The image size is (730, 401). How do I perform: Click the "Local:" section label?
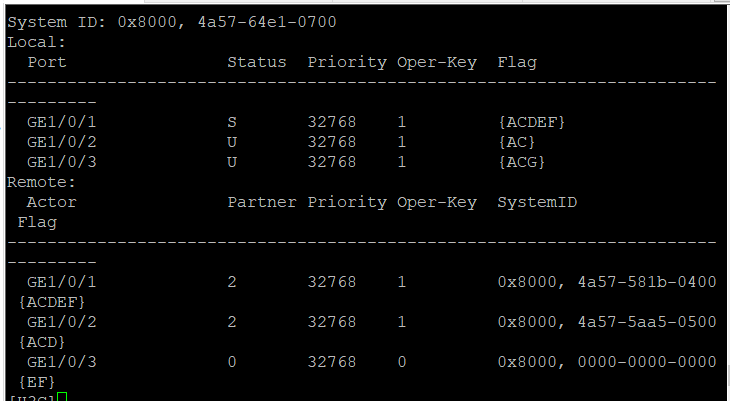pos(36,42)
